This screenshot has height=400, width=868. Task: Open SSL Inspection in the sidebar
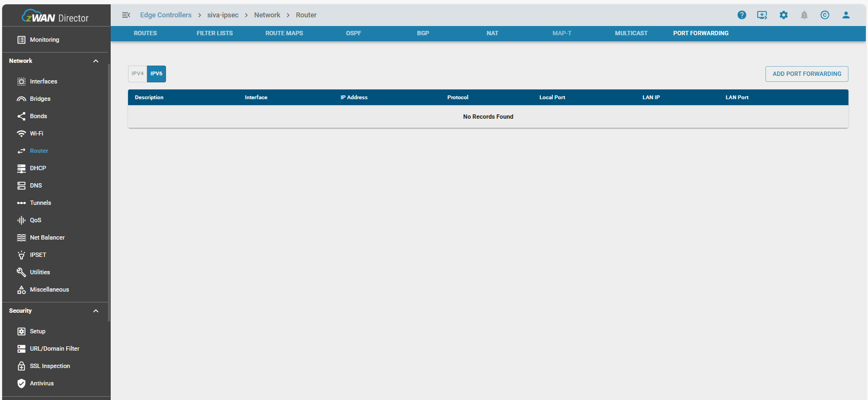(x=49, y=366)
